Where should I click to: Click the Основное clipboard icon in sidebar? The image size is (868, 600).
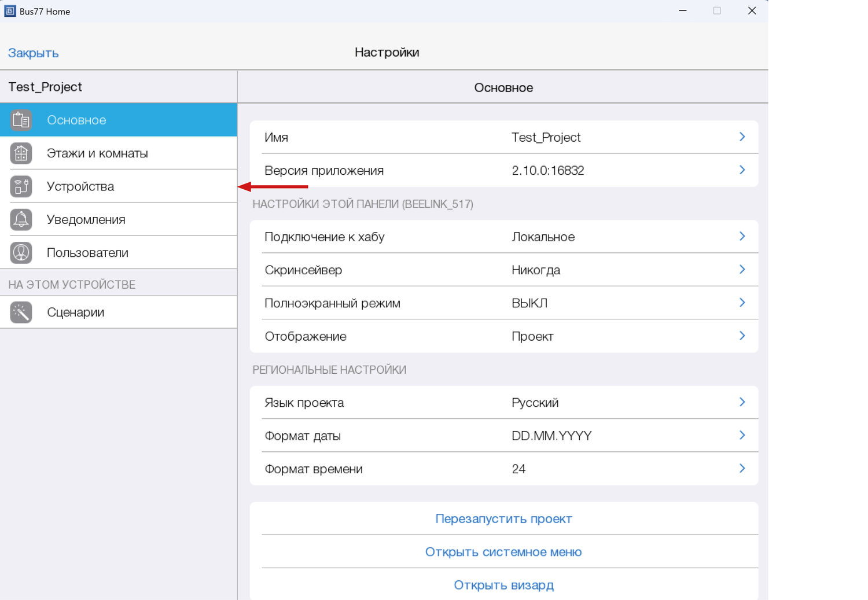point(21,120)
